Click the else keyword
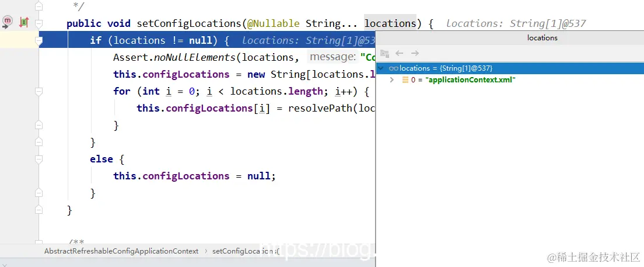Screen dimensions: 644x267 tap(101, 159)
